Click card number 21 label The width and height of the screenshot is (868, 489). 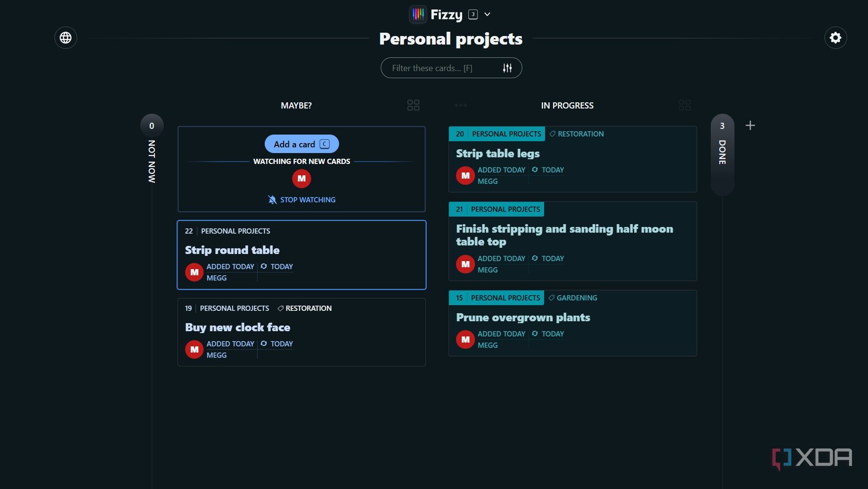tap(459, 209)
